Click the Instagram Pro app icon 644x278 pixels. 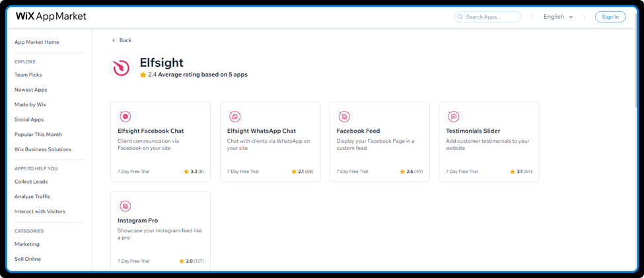click(125, 206)
